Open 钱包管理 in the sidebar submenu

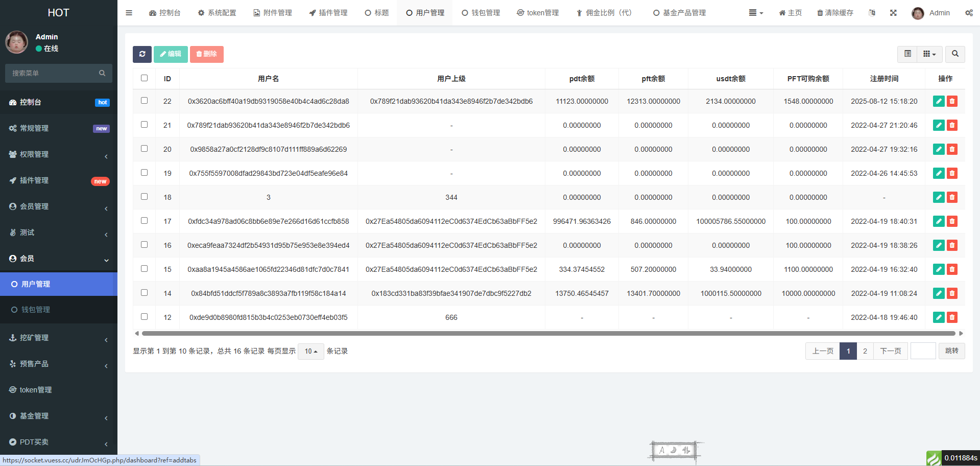(x=36, y=310)
